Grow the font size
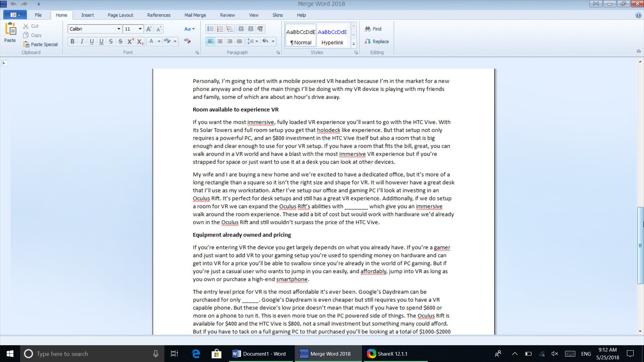The width and height of the screenshot is (644, 362). [149, 29]
